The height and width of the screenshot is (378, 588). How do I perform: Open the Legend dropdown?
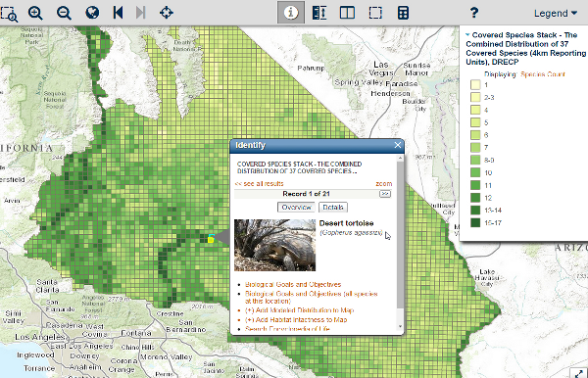(556, 14)
